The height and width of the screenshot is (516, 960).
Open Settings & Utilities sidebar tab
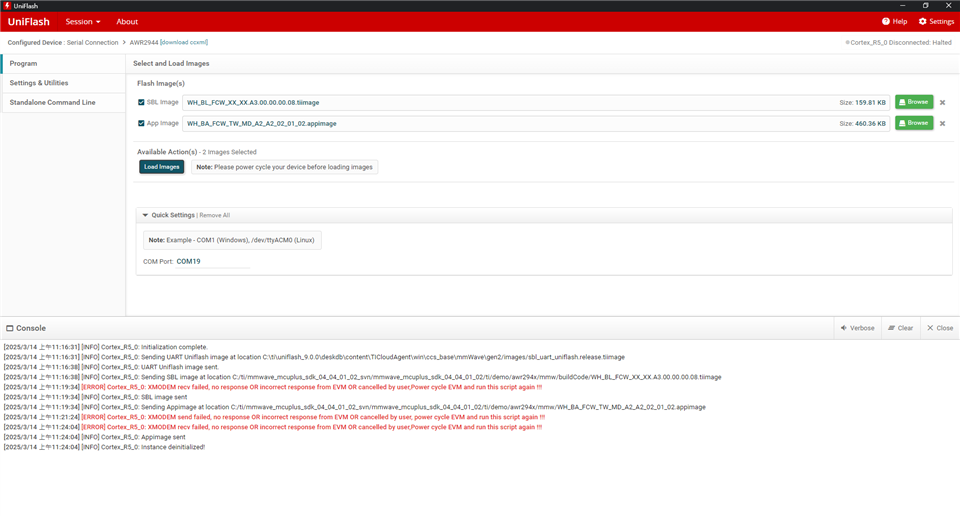(64, 83)
